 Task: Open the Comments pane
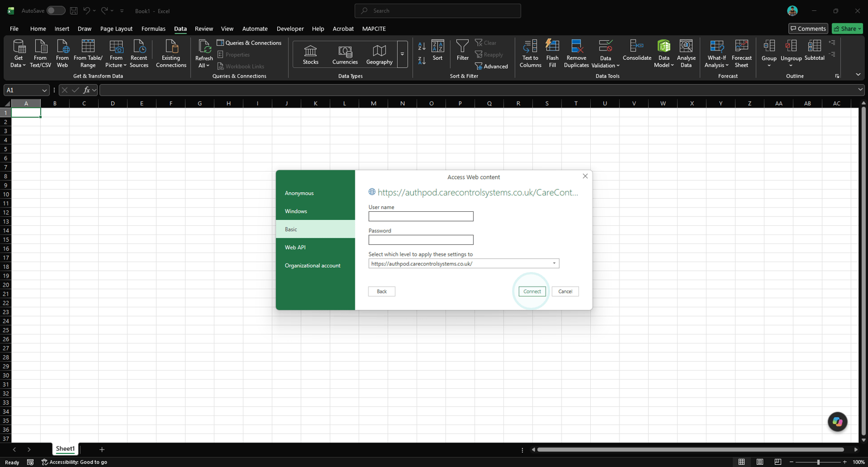(x=808, y=29)
